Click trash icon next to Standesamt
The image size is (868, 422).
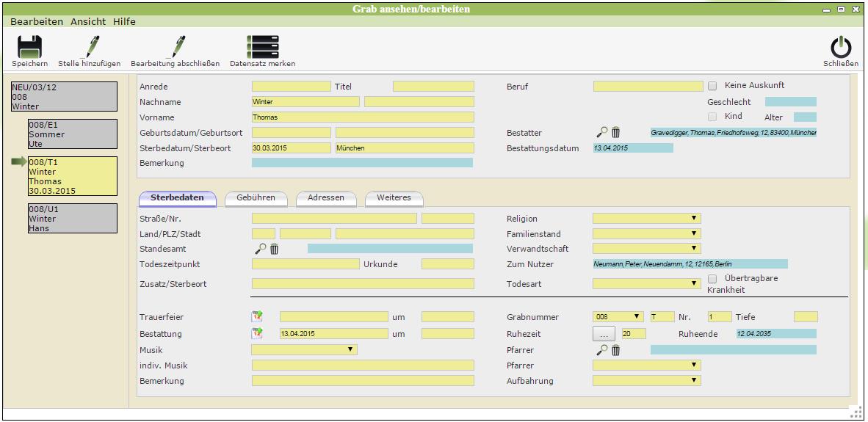click(x=274, y=250)
